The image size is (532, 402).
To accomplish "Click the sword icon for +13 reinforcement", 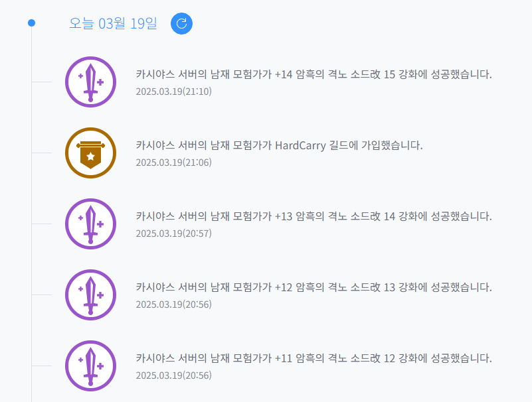I will point(90,295).
